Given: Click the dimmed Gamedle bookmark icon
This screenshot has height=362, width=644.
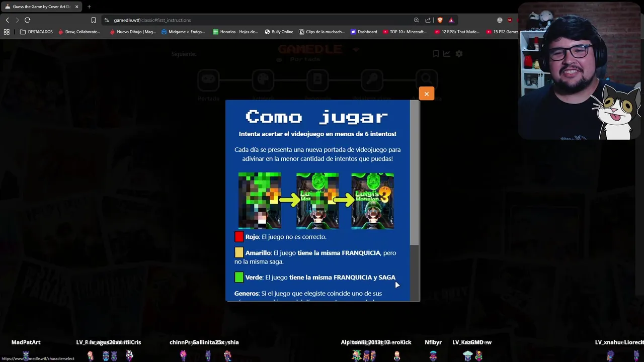Looking at the screenshot, I should 436,54.
